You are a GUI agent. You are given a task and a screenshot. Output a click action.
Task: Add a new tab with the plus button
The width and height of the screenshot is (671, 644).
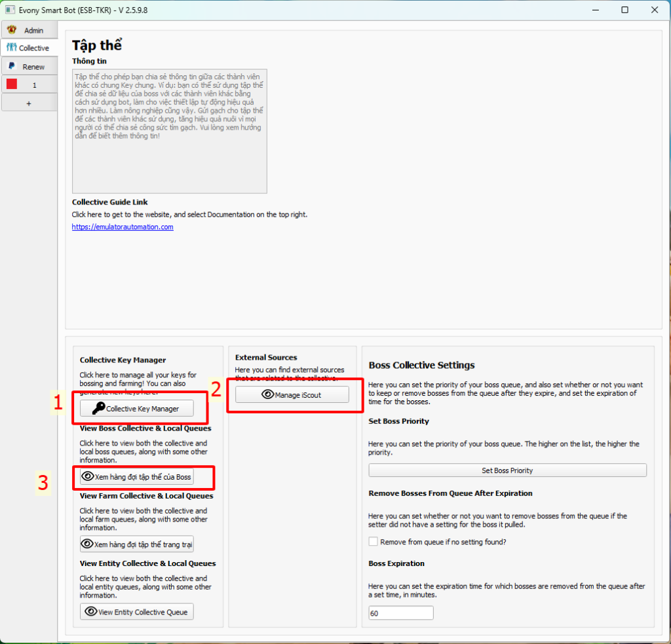(29, 104)
